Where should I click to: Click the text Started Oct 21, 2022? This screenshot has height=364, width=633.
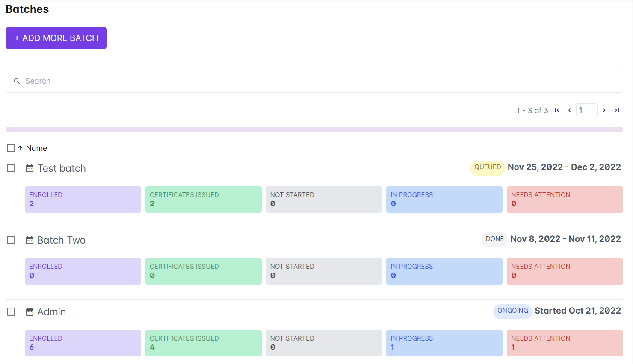578,311
